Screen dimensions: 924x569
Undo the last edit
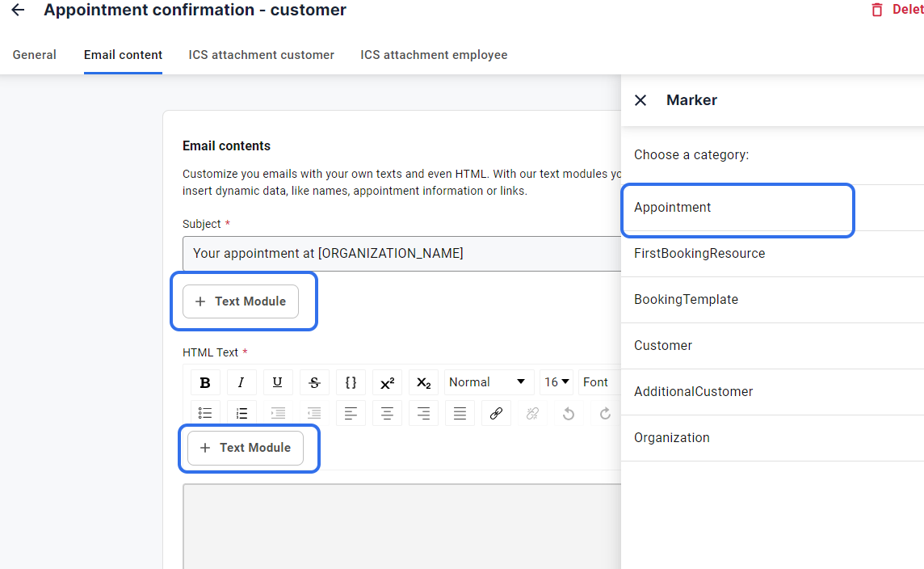click(x=569, y=413)
